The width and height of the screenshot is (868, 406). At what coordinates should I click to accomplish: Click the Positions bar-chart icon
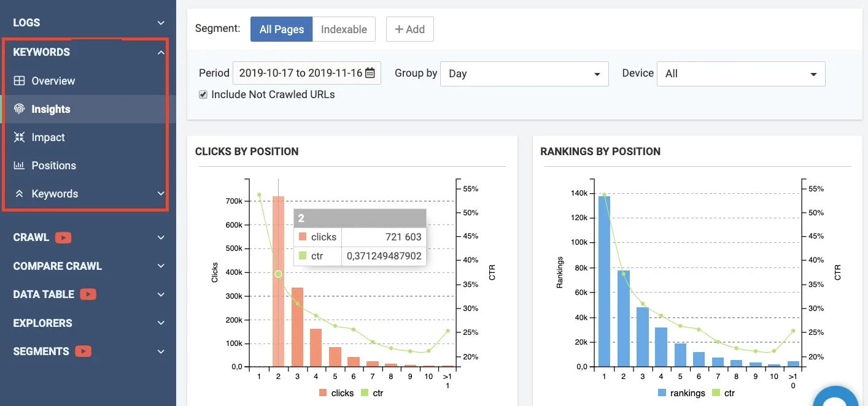[19, 166]
